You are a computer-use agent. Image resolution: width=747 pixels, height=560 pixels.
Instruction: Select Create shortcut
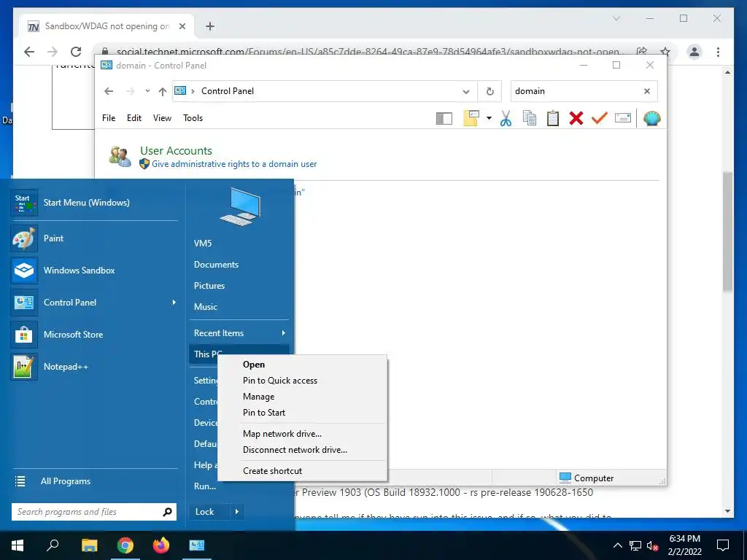(x=302, y=471)
